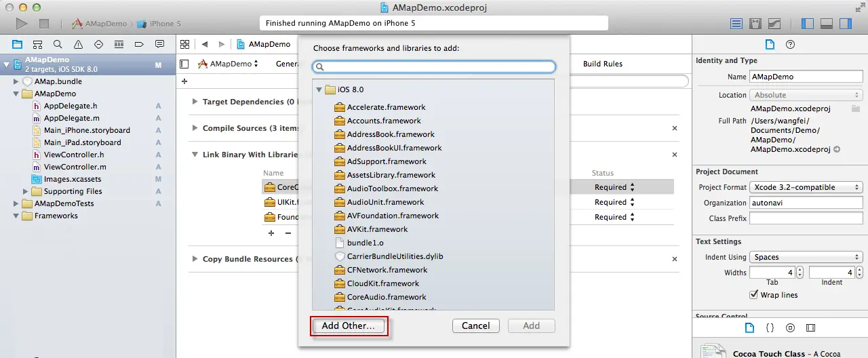Screen dimensions: 868x358
Task: Select iPhone 5 destination in scheme
Action: tap(159, 24)
